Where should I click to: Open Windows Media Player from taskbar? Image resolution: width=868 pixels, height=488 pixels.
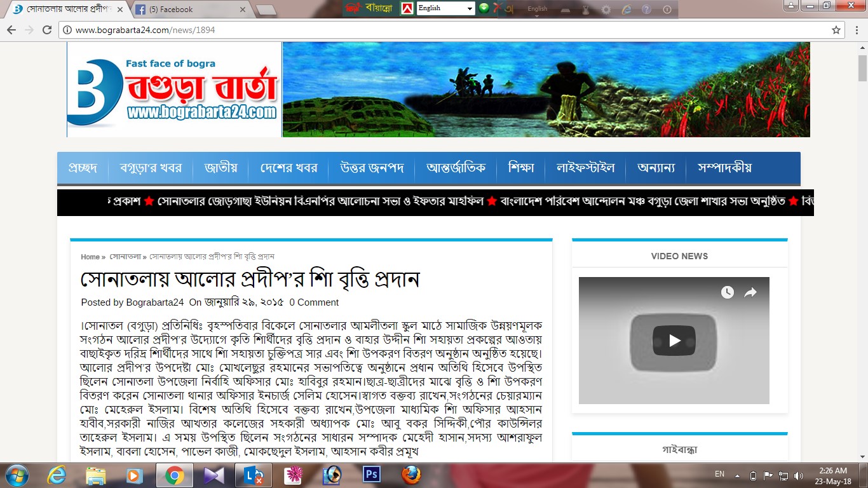tap(134, 475)
